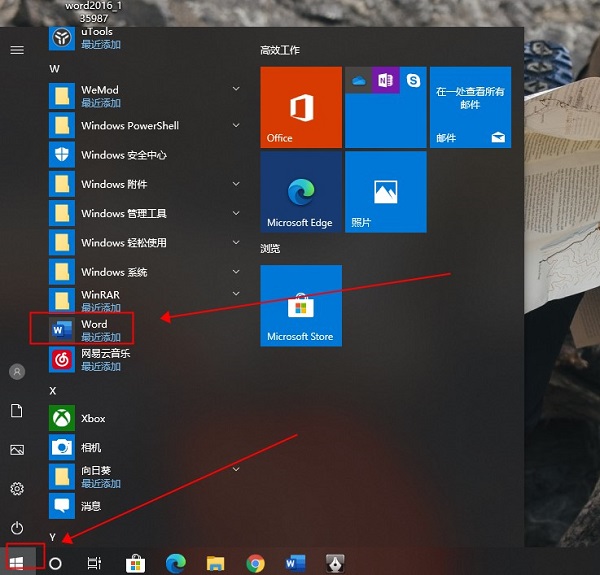600x575 pixels.
Task: Open the 消息 messaging app
Action: [144, 506]
